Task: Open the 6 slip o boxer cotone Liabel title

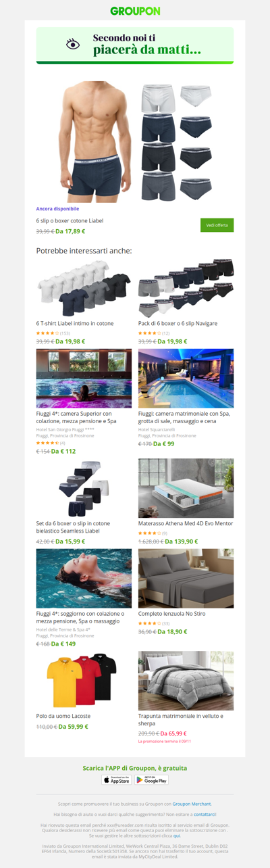Action: point(70,220)
